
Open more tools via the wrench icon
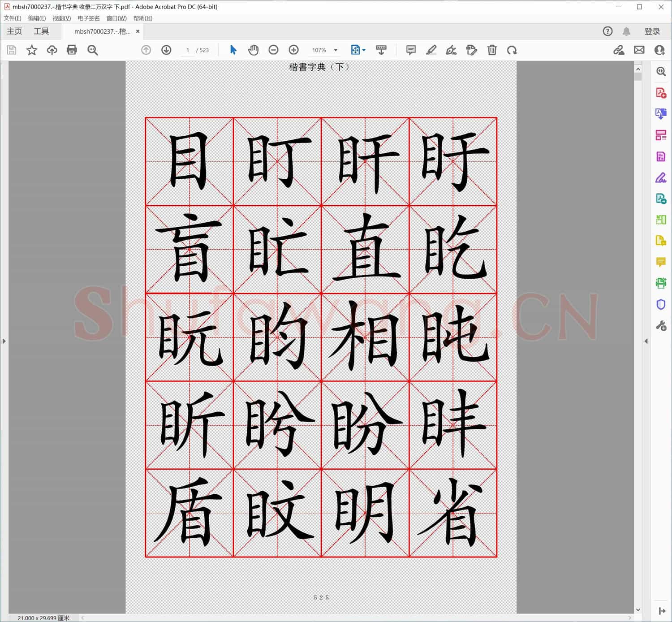tap(661, 326)
